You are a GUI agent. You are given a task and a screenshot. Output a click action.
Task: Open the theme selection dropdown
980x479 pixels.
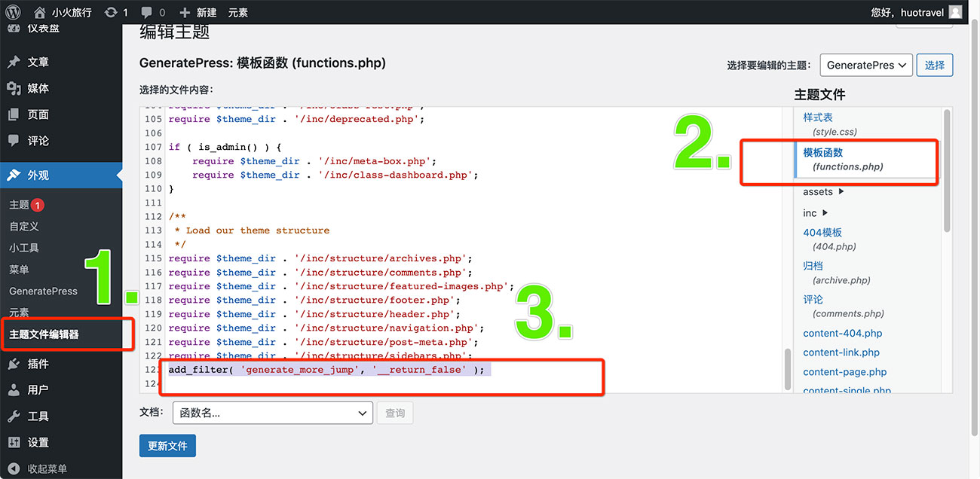[x=865, y=66]
